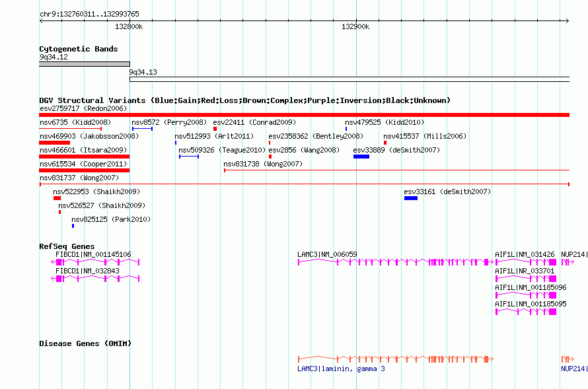The image size is (588, 389).
Task: Select esv2358362 (Bentley2008) label
Action: [316, 136]
